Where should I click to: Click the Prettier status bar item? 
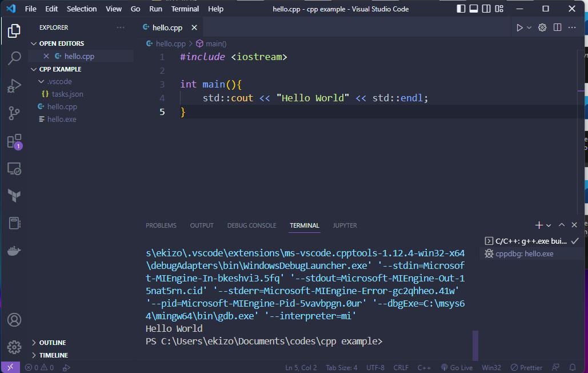[x=526, y=367]
